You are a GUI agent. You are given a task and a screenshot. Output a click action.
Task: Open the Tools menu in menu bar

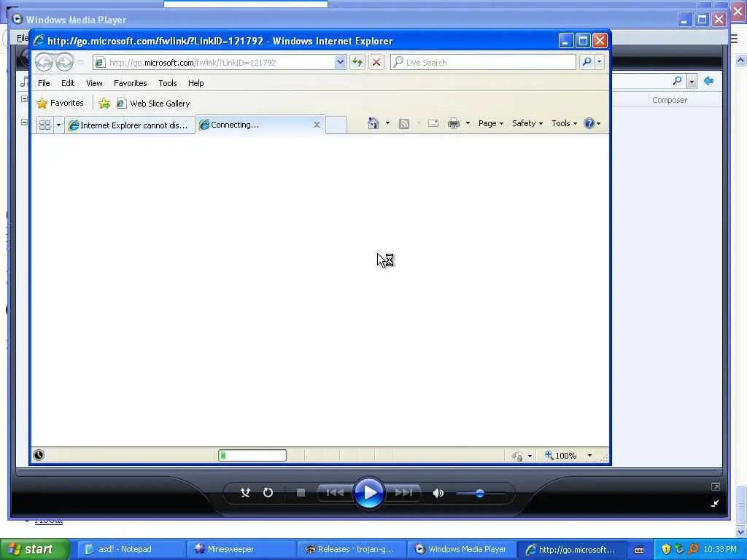click(168, 83)
